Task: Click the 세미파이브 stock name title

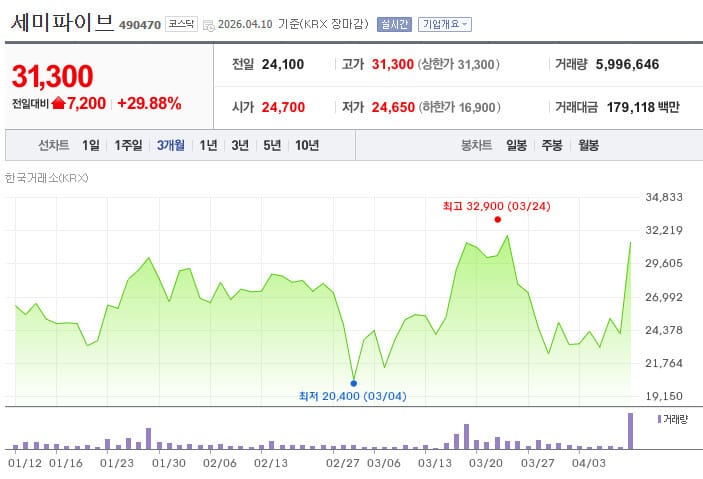Action: tap(62, 23)
